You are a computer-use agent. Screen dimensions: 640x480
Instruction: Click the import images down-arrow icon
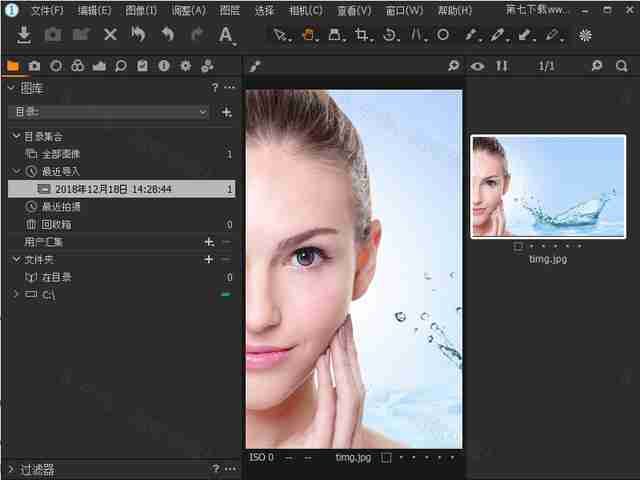24,35
